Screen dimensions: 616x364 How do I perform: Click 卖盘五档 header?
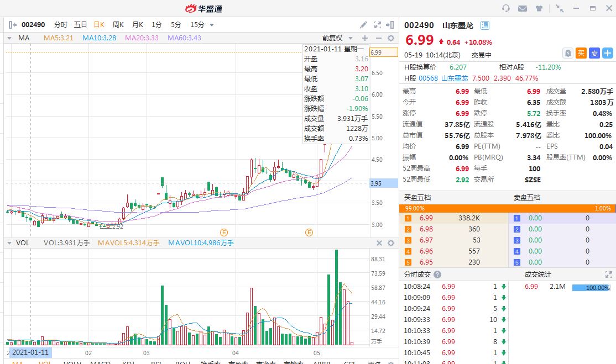tap(527, 197)
